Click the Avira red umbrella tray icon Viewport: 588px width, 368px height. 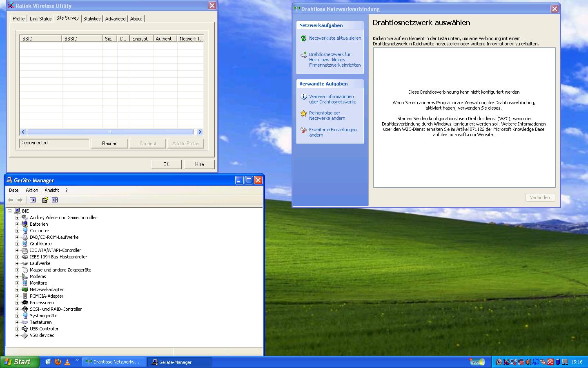550,362
